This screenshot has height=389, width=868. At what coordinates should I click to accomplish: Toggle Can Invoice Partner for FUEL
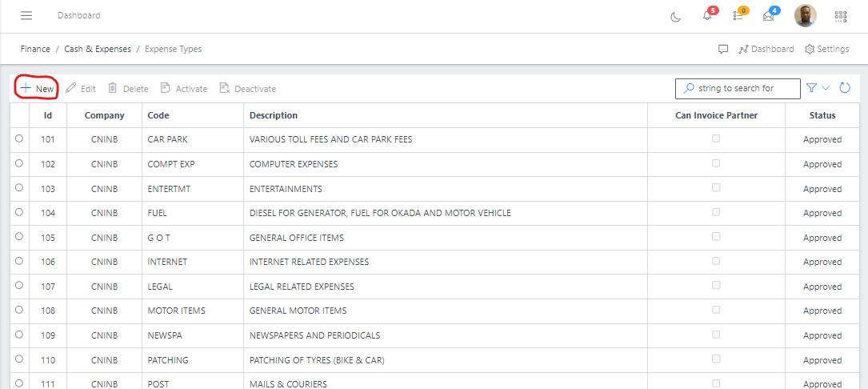pyautogui.click(x=716, y=212)
